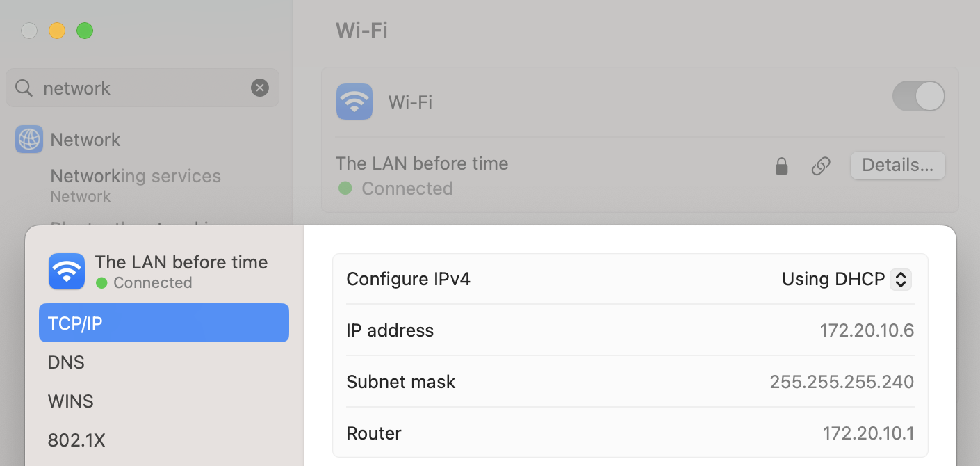Click the Details... button

click(897, 166)
